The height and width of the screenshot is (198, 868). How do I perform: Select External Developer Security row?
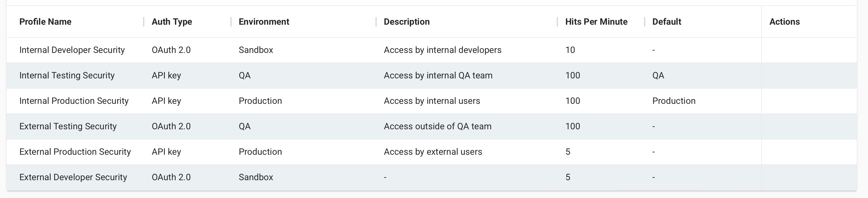[x=73, y=177]
